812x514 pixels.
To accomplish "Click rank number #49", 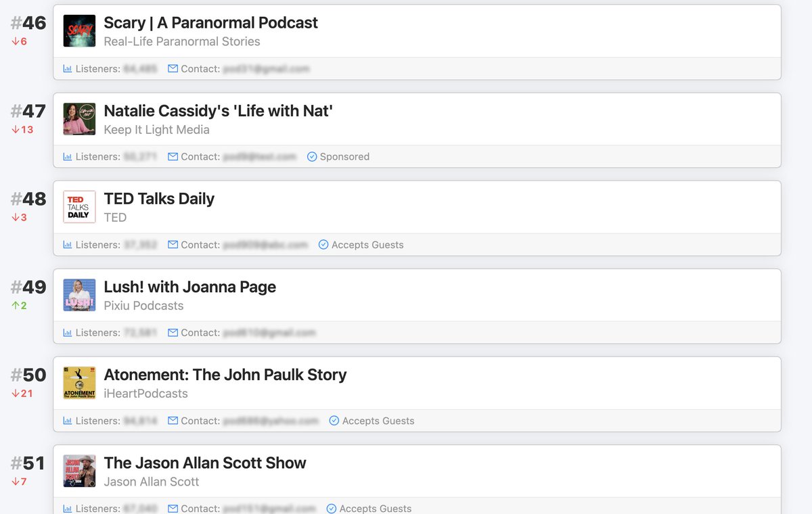I will pos(28,287).
